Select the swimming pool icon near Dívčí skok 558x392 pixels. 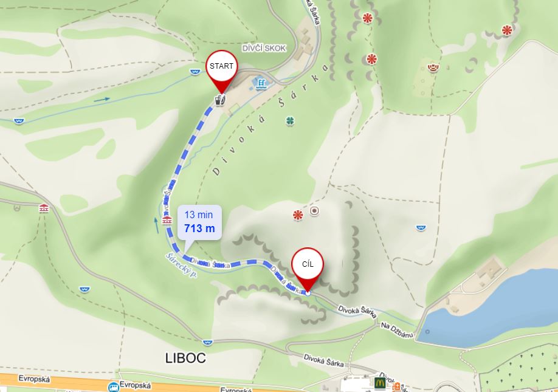261,83
